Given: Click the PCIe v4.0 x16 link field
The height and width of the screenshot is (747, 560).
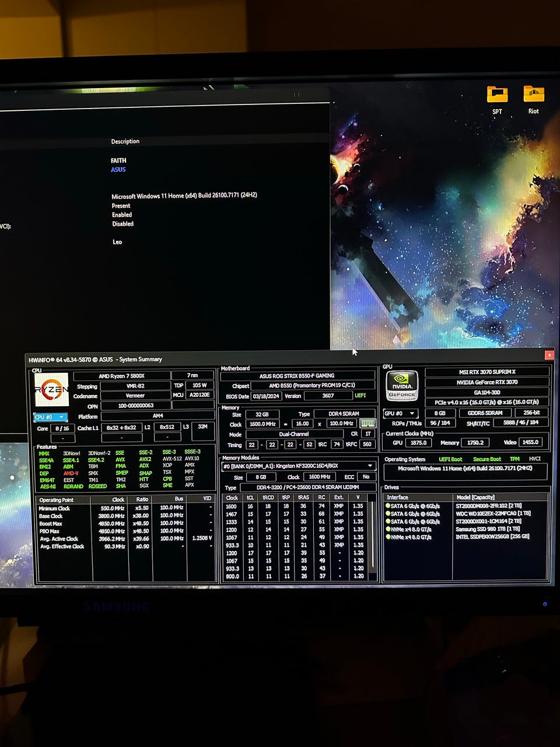Looking at the screenshot, I should (487, 402).
